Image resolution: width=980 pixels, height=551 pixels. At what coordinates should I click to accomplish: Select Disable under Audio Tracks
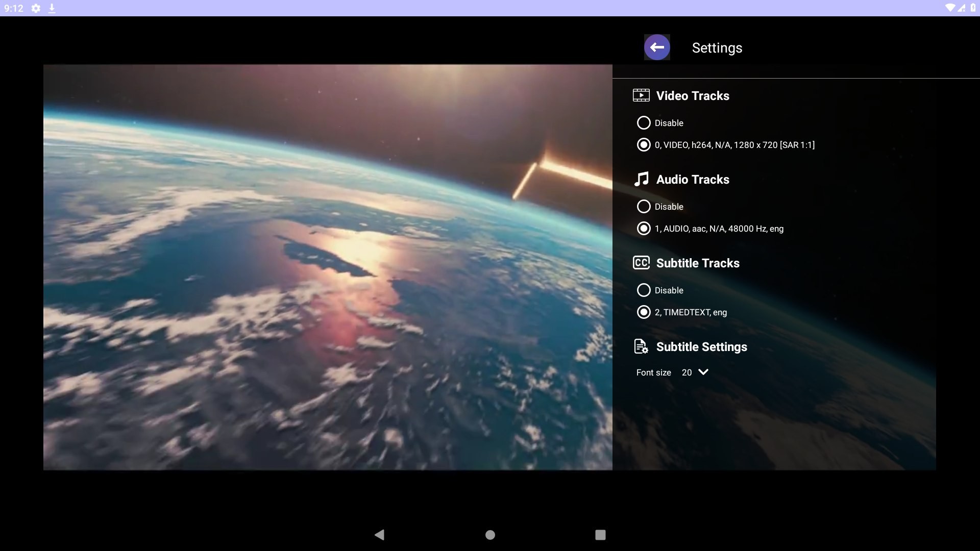[x=660, y=207]
